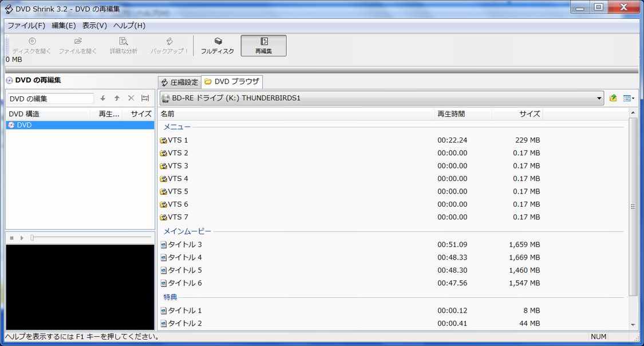Sort by DVD 構造 column header

tap(48, 114)
